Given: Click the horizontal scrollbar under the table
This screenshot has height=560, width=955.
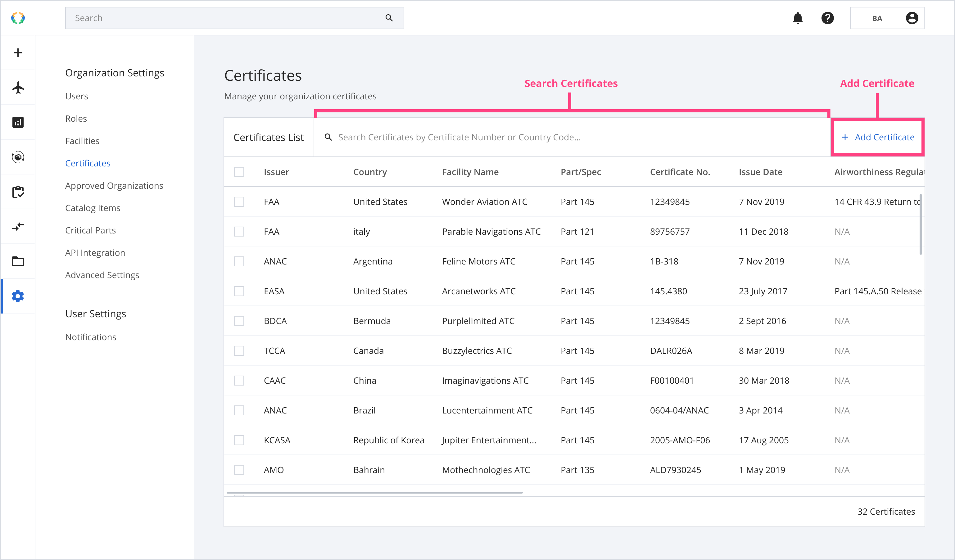Looking at the screenshot, I should point(375,493).
